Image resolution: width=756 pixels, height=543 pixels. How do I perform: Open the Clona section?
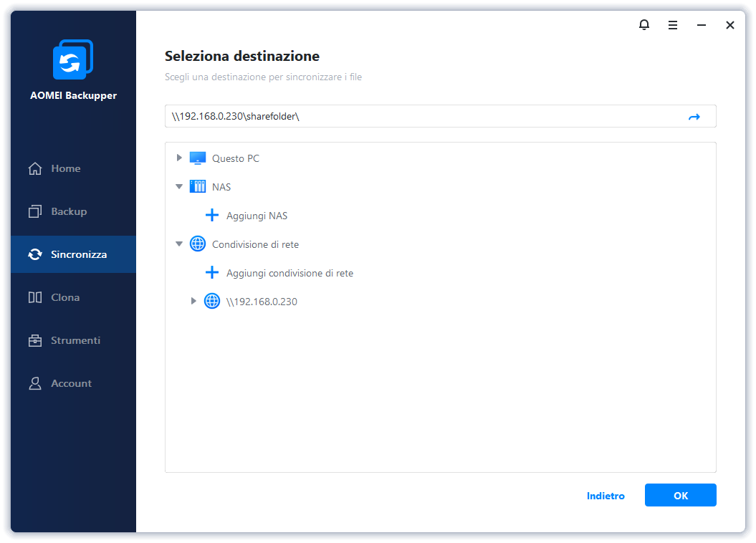(x=73, y=297)
